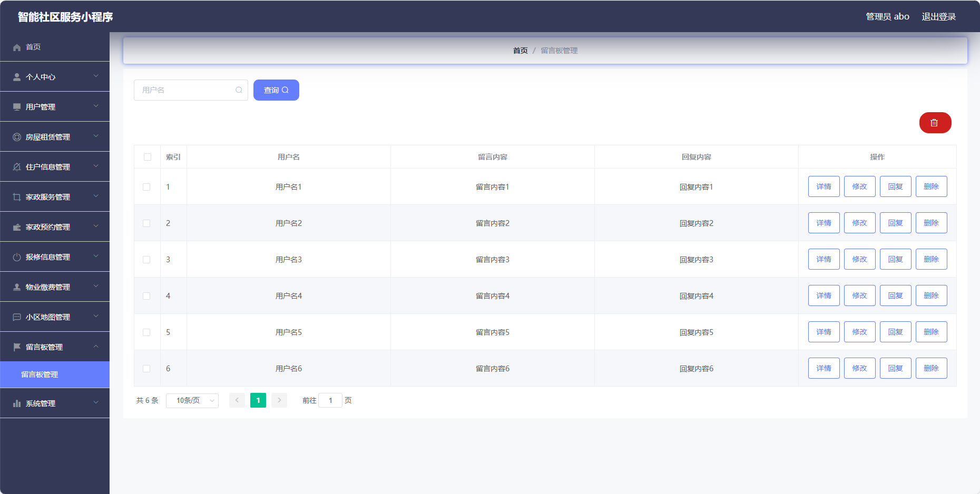980x494 pixels.
Task: Click the 管理员 abo label
Action: pyautogui.click(x=887, y=17)
